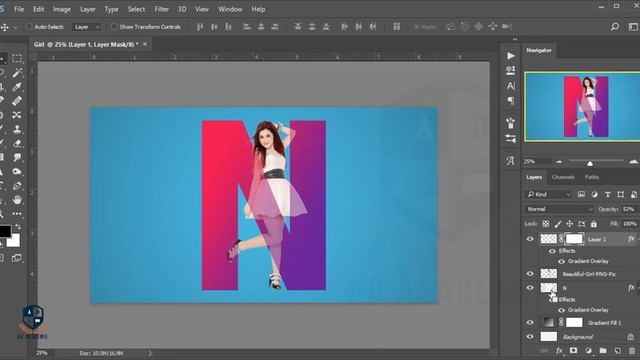Close the Girl document tab
640x360 pixels.
(145, 44)
